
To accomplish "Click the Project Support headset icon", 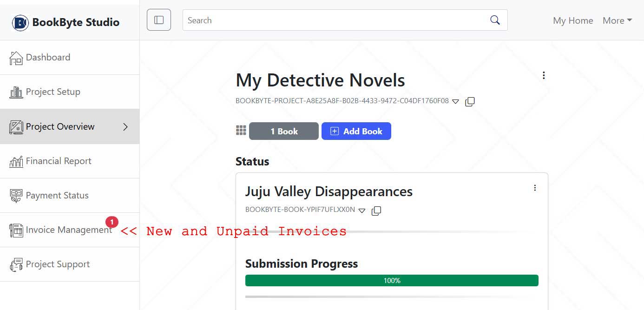I will coord(16,264).
